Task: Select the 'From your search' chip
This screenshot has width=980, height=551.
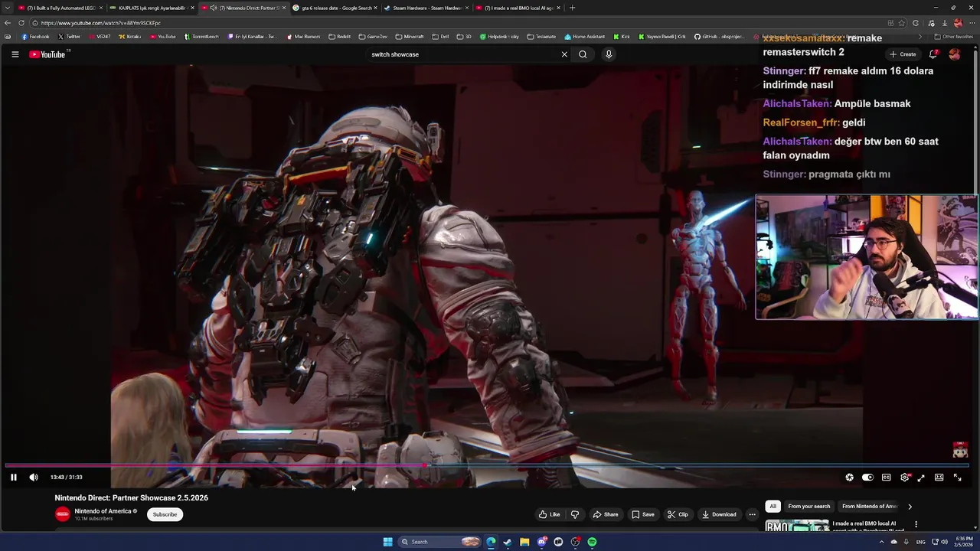Action: [x=809, y=506]
